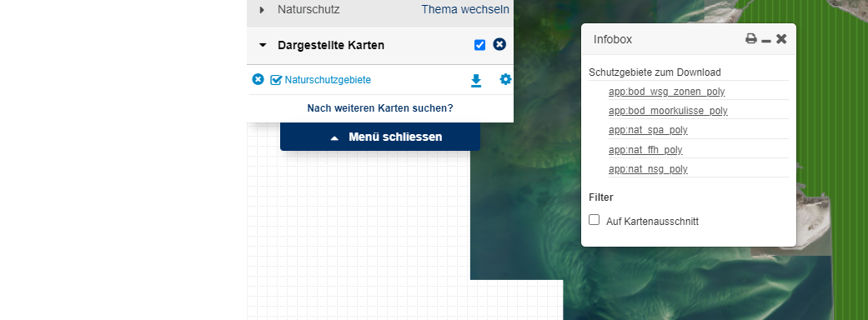The width and height of the screenshot is (868, 320).
Task: Open settings gear for Naturschutzgebiete
Action: (505, 80)
